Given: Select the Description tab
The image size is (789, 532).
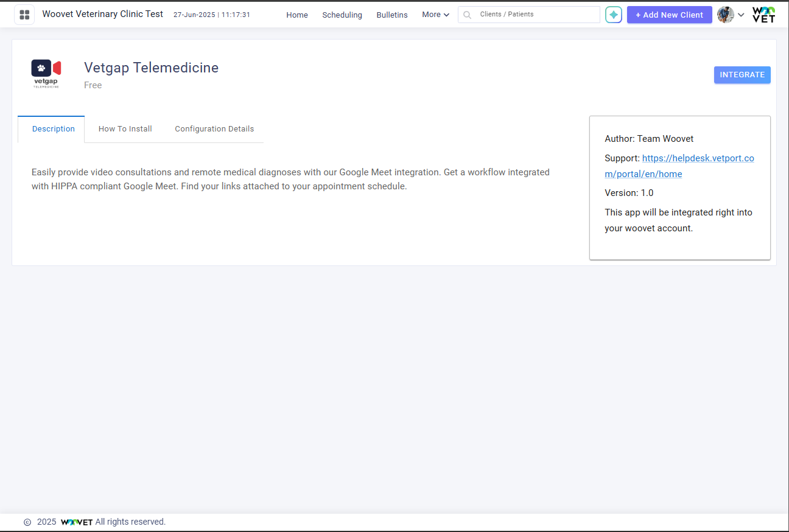Looking at the screenshot, I should pyautogui.click(x=54, y=129).
